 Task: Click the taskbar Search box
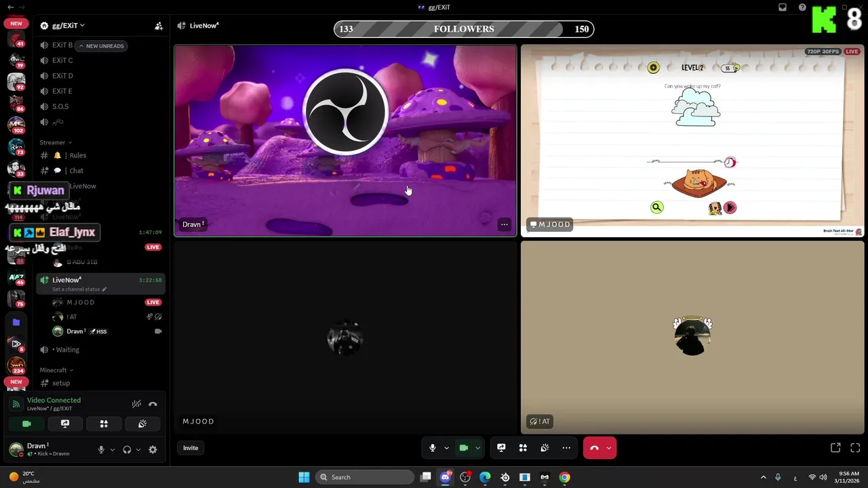366,477
